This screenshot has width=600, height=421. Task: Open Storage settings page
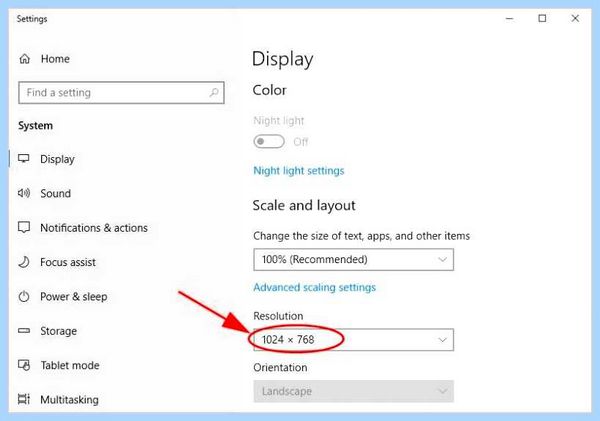click(58, 331)
